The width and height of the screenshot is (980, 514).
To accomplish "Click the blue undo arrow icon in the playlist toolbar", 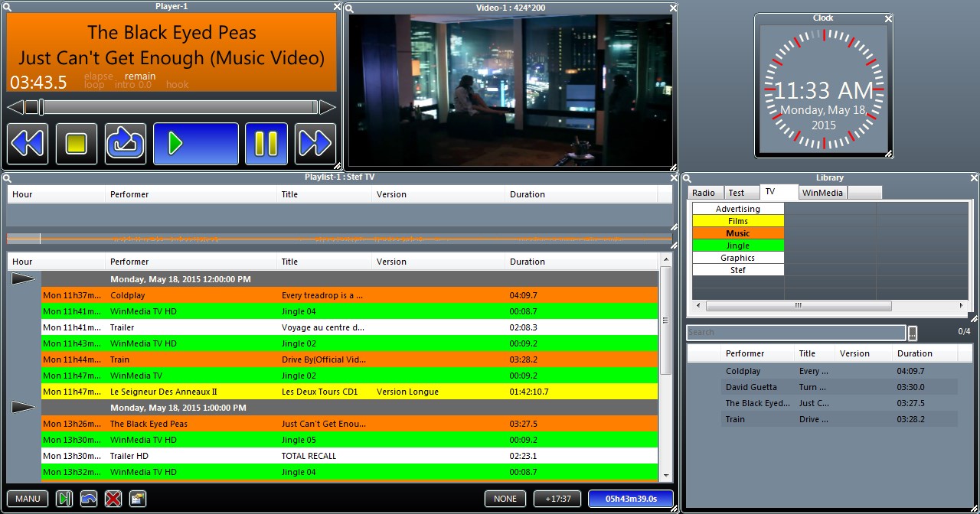I will 89,499.
